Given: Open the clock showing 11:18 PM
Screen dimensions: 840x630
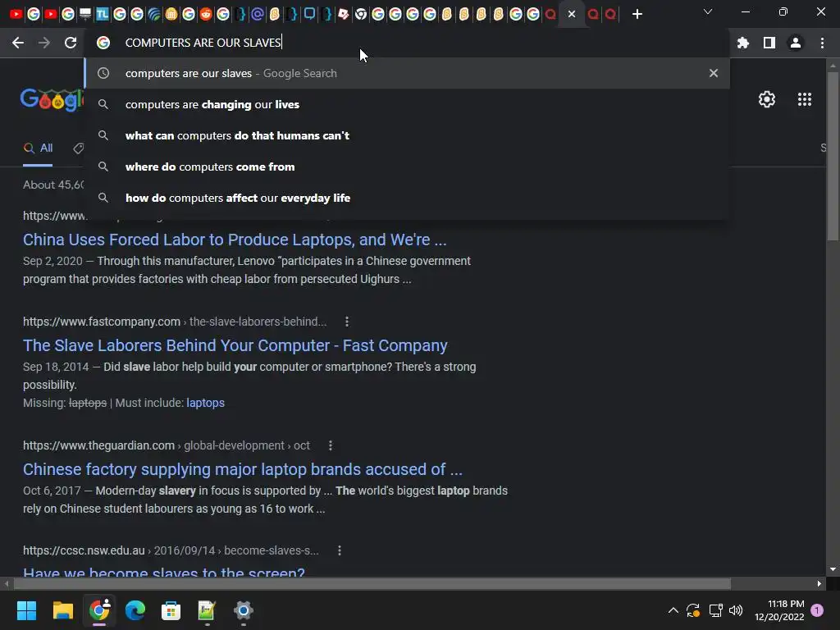Looking at the screenshot, I should pos(779,610).
